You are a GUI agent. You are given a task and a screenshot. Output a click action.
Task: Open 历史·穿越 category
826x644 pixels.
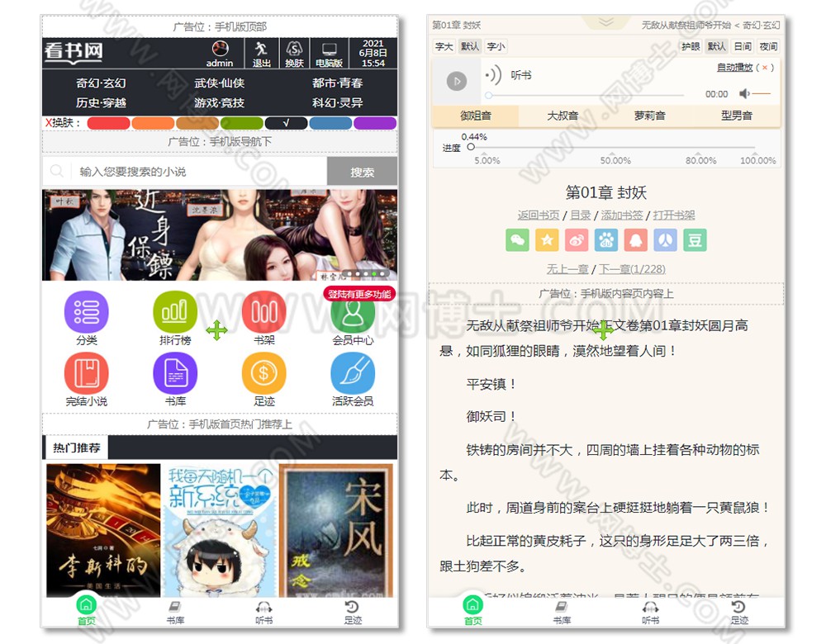(101, 102)
